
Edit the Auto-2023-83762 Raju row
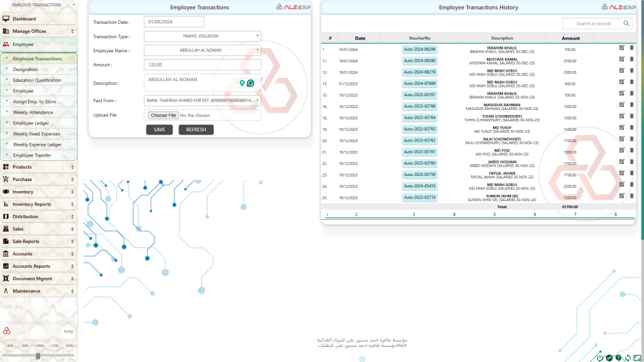[x=622, y=139]
